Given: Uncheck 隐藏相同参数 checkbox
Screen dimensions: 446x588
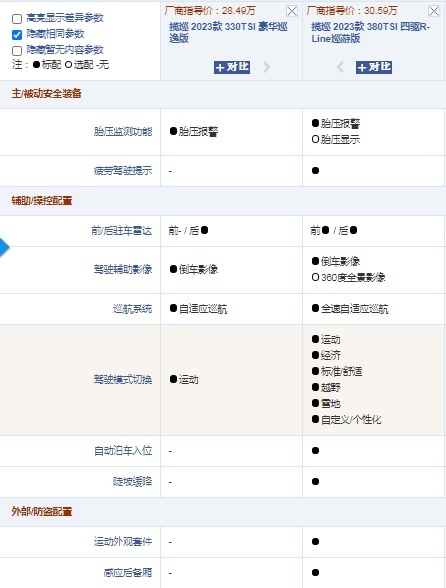Looking at the screenshot, I should pos(17,35).
